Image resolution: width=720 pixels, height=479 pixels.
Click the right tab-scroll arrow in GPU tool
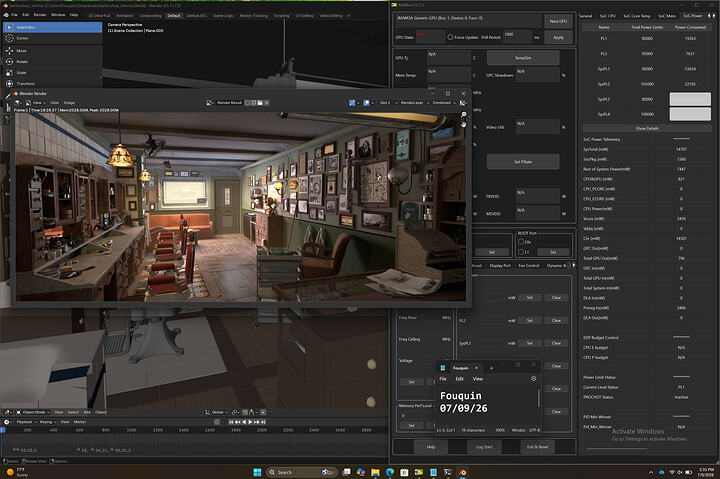pos(714,16)
